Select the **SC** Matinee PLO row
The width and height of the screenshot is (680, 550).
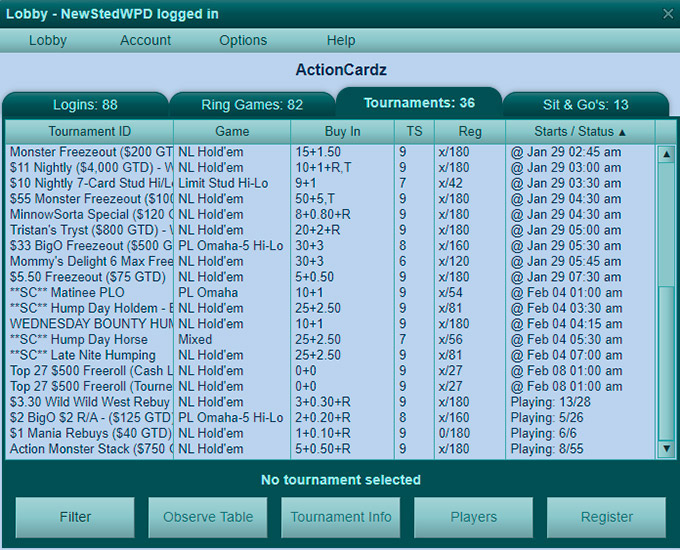[x=330, y=292]
